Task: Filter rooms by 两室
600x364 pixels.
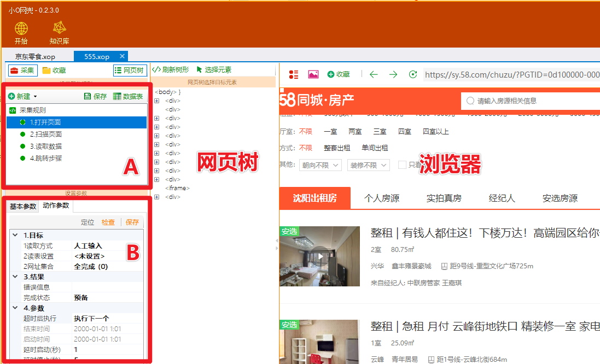Action: [x=355, y=132]
